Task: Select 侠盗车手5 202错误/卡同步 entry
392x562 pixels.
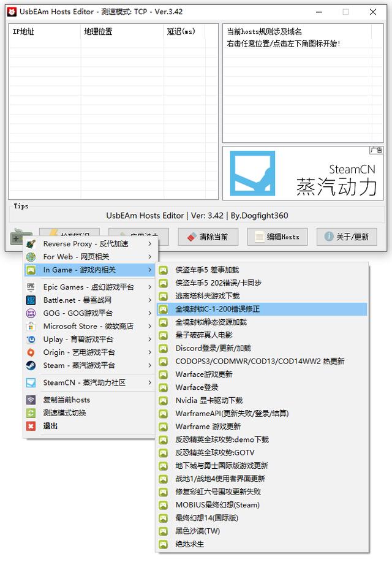Action: [262, 283]
